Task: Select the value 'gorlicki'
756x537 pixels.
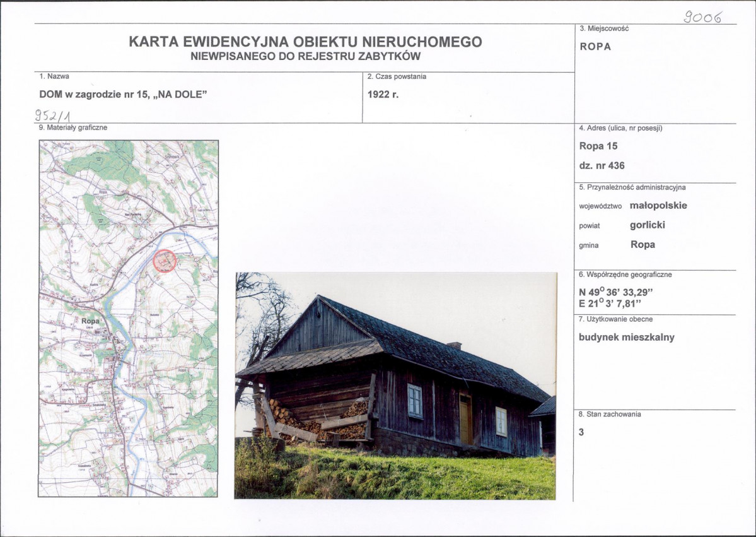Action: [648, 225]
